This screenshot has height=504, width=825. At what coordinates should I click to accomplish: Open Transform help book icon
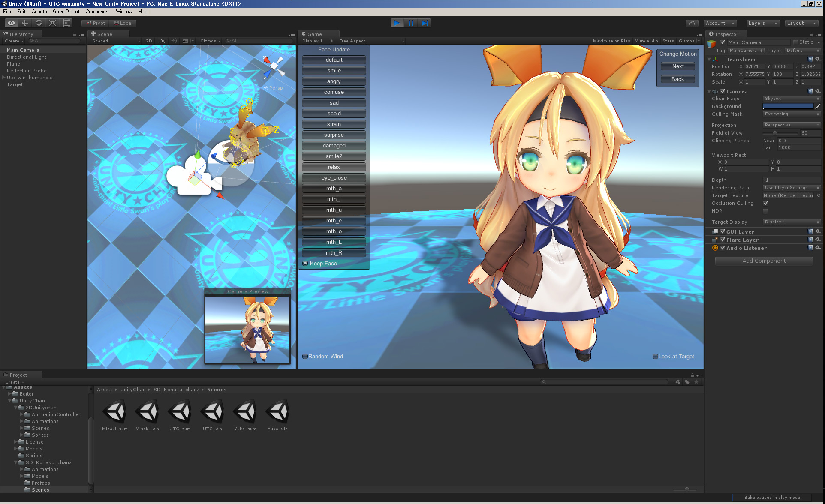pos(810,59)
